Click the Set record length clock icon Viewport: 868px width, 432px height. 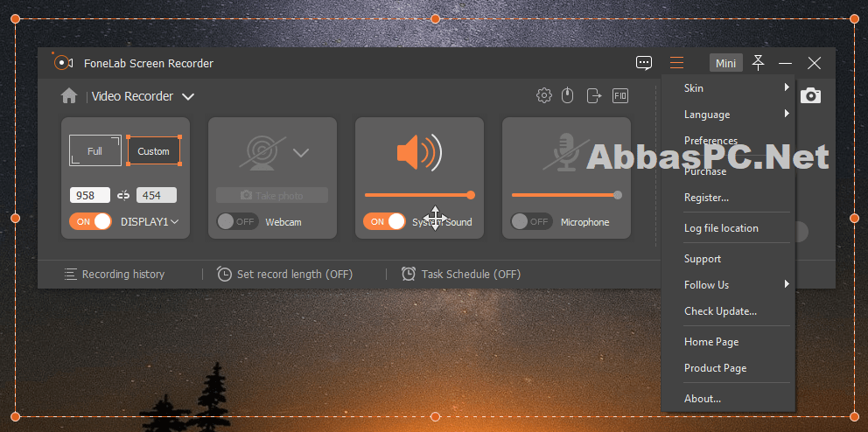[224, 274]
